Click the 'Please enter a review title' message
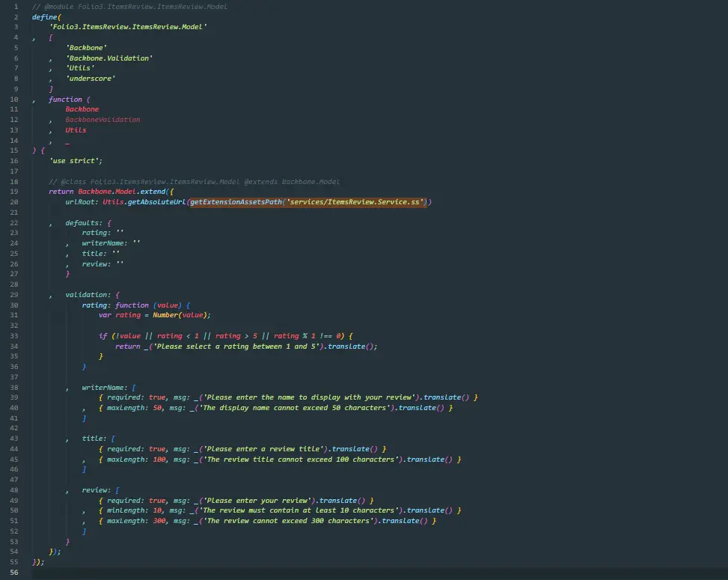The width and height of the screenshot is (728, 580). point(263,449)
